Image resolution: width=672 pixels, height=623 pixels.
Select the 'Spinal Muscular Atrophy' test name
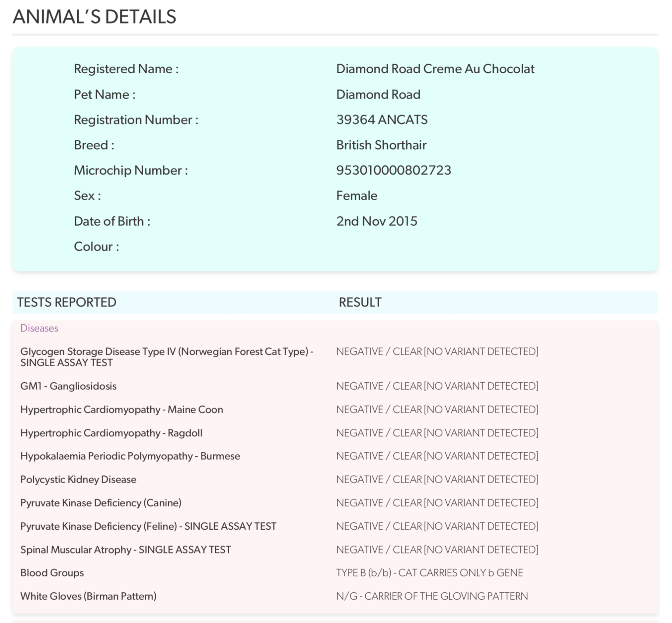(x=126, y=550)
